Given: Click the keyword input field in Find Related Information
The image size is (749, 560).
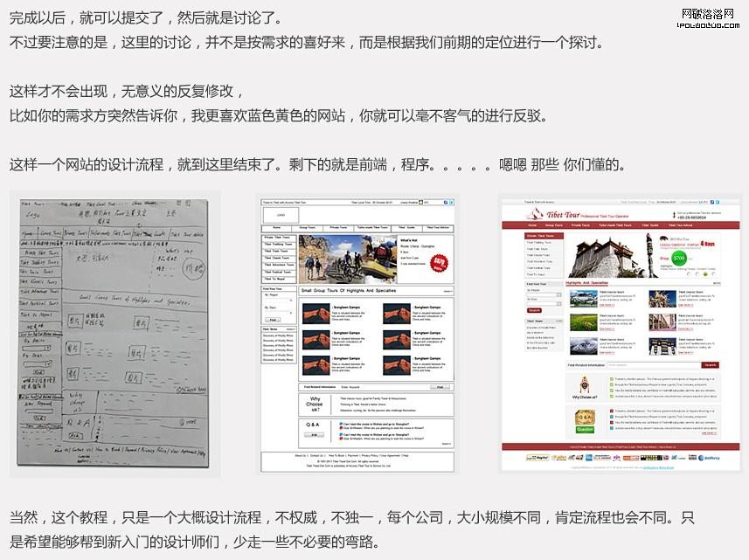Looking at the screenshot, I should coord(653,363).
